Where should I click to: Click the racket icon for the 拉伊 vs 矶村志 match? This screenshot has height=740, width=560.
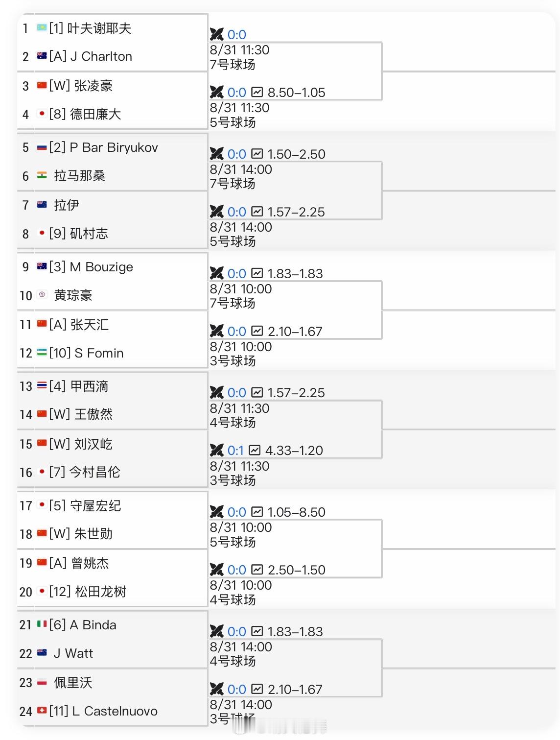[x=216, y=212]
